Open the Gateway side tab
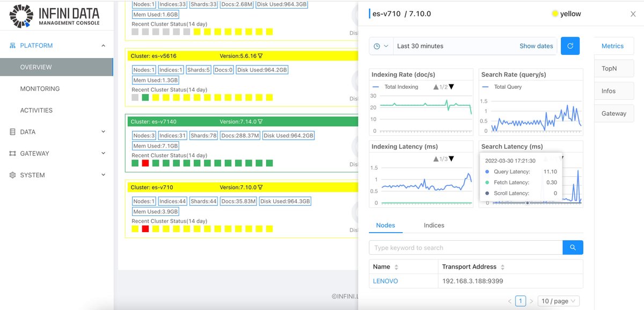644x310 pixels. pyautogui.click(x=614, y=113)
